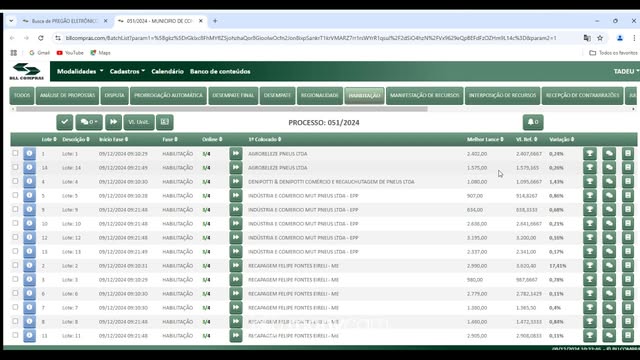Click the checkmark button in the toolbar
Screen dimensions: 640x360
pyautogui.click(x=64, y=122)
